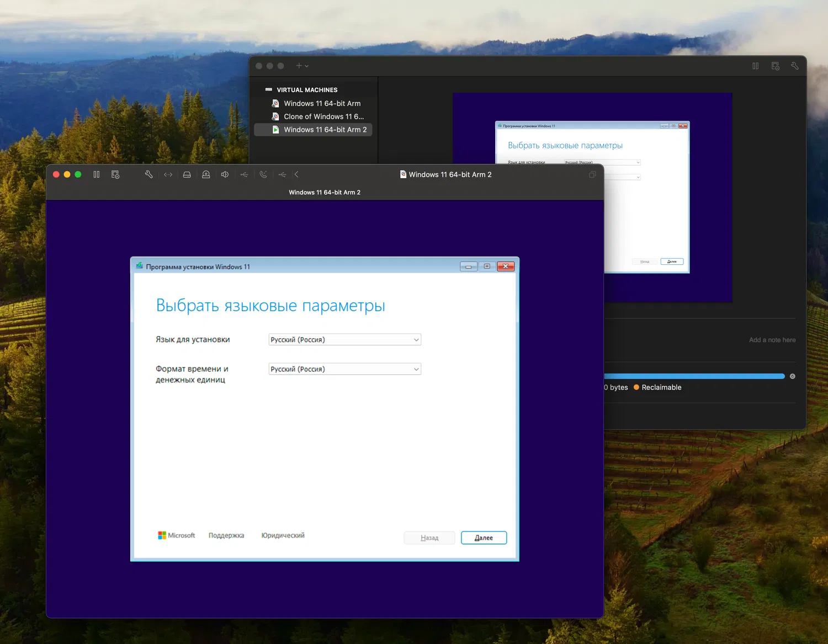Select the Windows 11 64-bit Arm 2 tab

[325, 192]
